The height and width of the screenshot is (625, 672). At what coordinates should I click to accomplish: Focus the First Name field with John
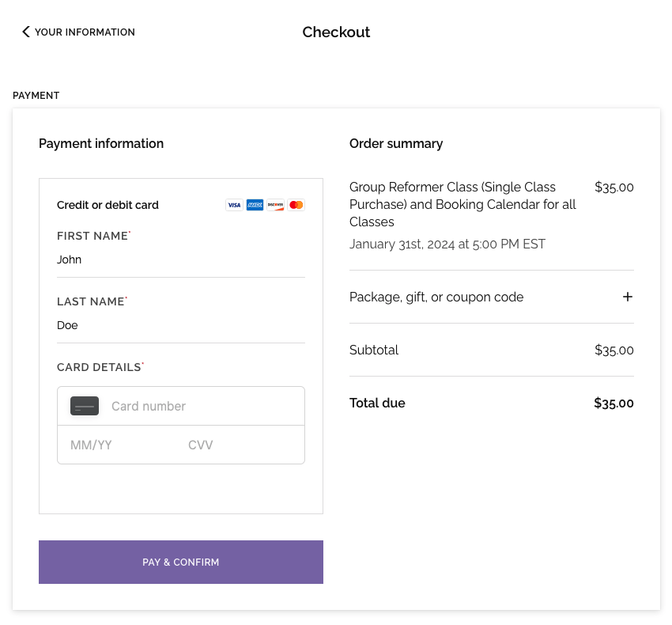pyautogui.click(x=181, y=259)
